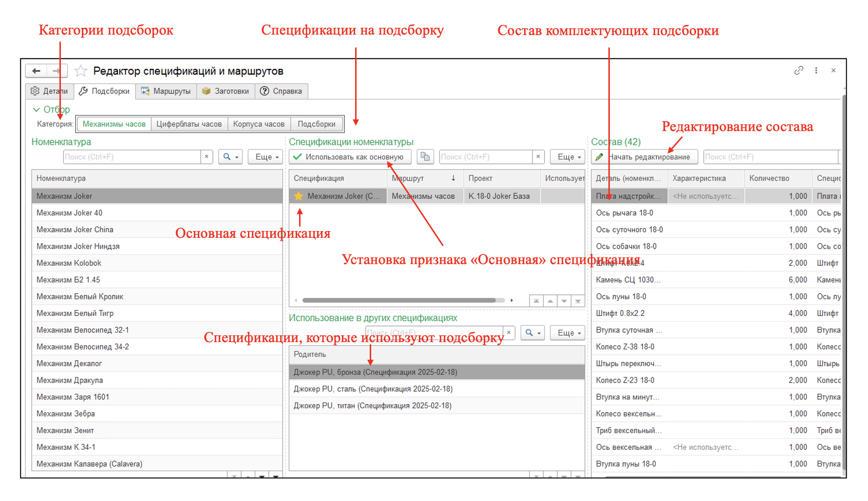Viewport: 868px width, 501px height.
Task: Choose the Корпуса часов category
Action: click(259, 124)
